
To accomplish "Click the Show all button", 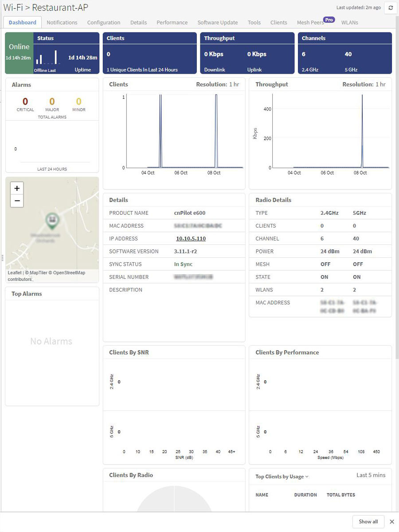I will 368,521.
